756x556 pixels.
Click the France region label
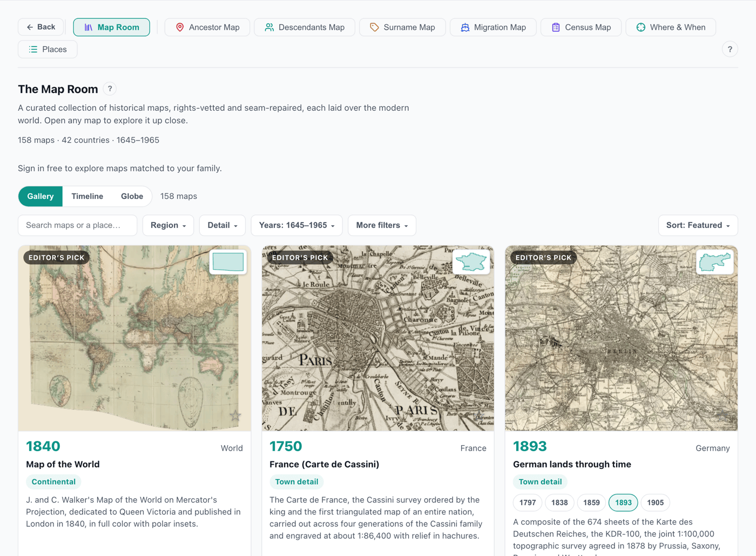[x=473, y=448]
